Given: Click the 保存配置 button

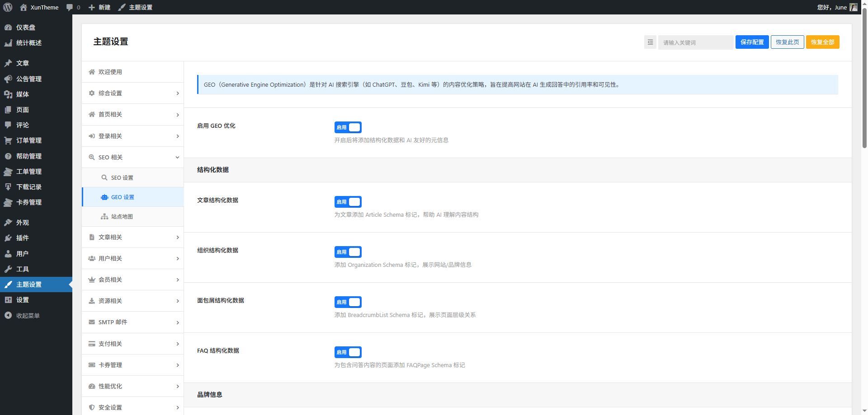Looking at the screenshot, I should (752, 42).
